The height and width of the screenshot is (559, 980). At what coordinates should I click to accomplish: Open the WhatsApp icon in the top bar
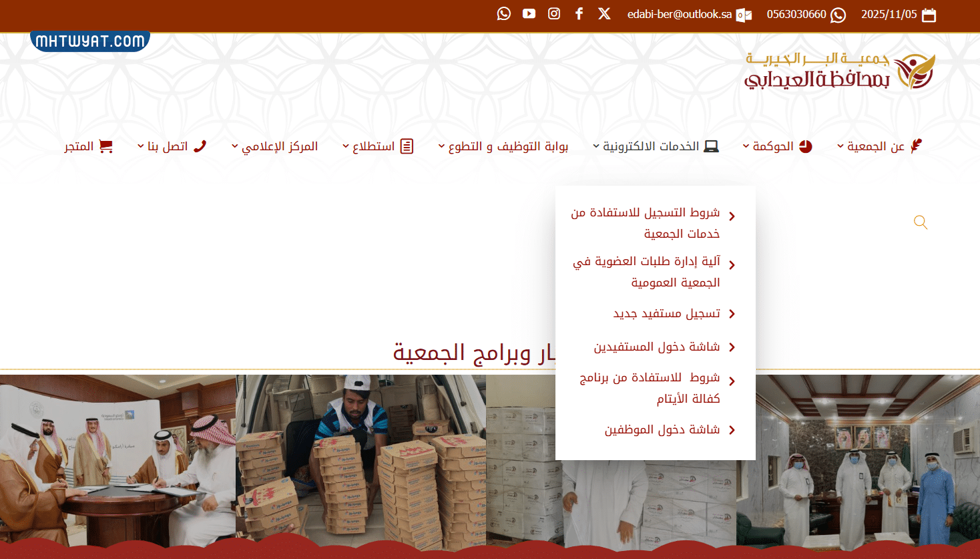coord(503,13)
